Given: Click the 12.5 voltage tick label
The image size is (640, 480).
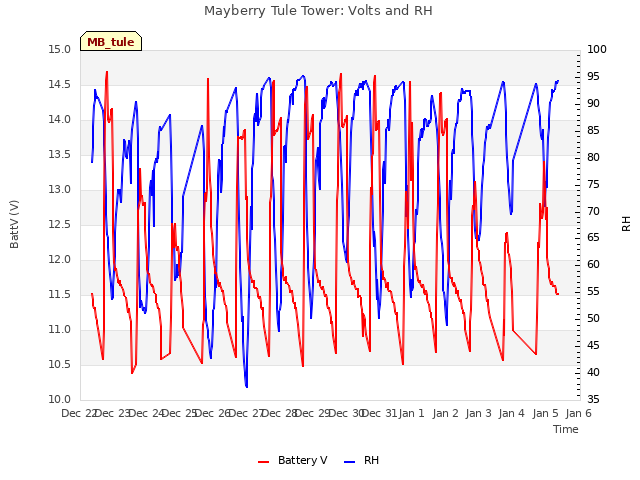Looking at the screenshot, I should click(60, 224).
